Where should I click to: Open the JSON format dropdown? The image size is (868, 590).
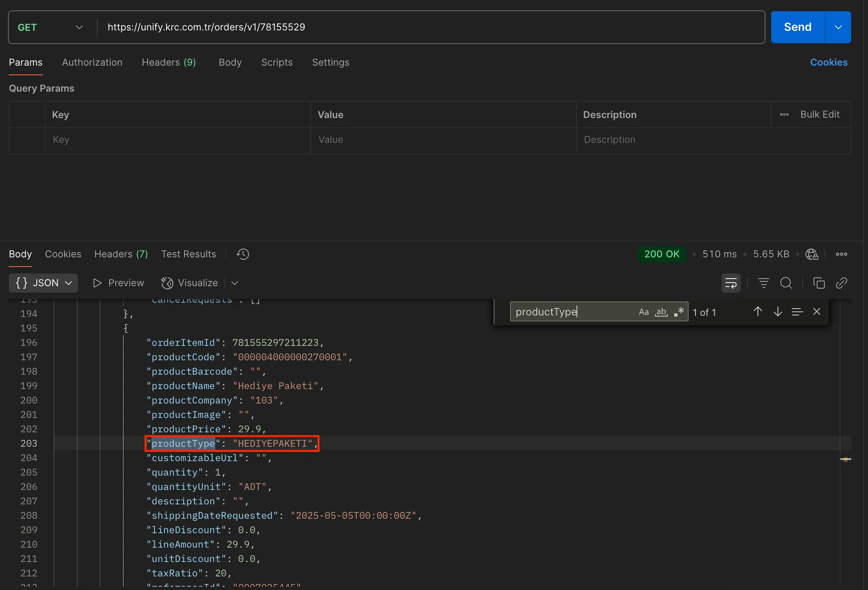click(43, 283)
